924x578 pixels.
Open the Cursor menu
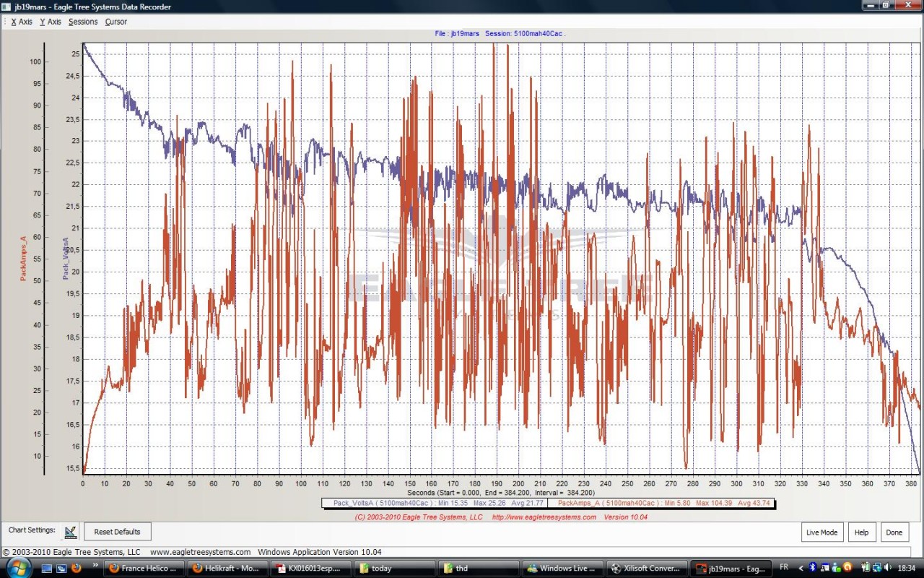tap(115, 22)
